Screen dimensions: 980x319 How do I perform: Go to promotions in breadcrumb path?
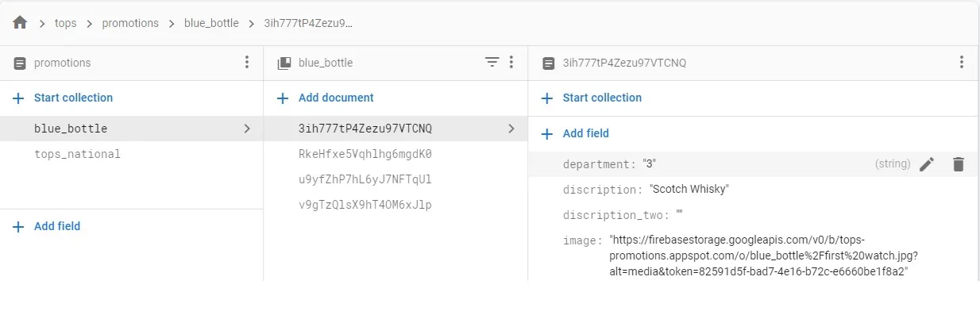click(x=130, y=23)
